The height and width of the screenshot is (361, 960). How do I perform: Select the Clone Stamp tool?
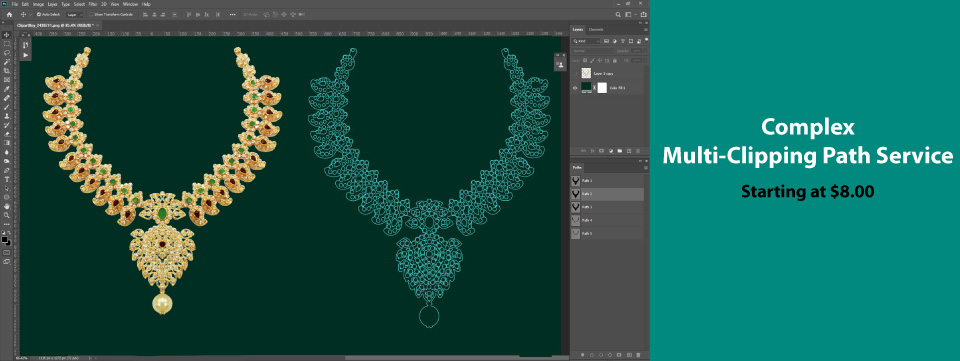click(7, 115)
